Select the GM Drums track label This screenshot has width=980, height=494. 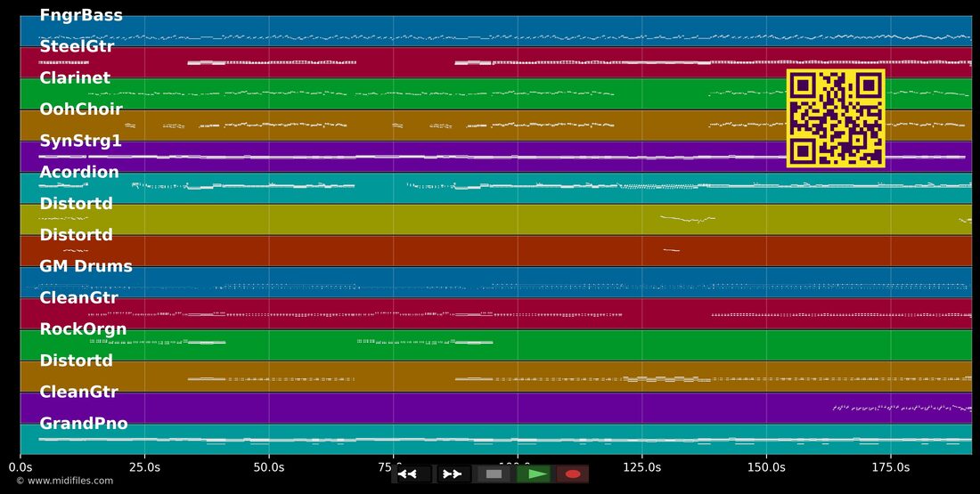point(86,266)
